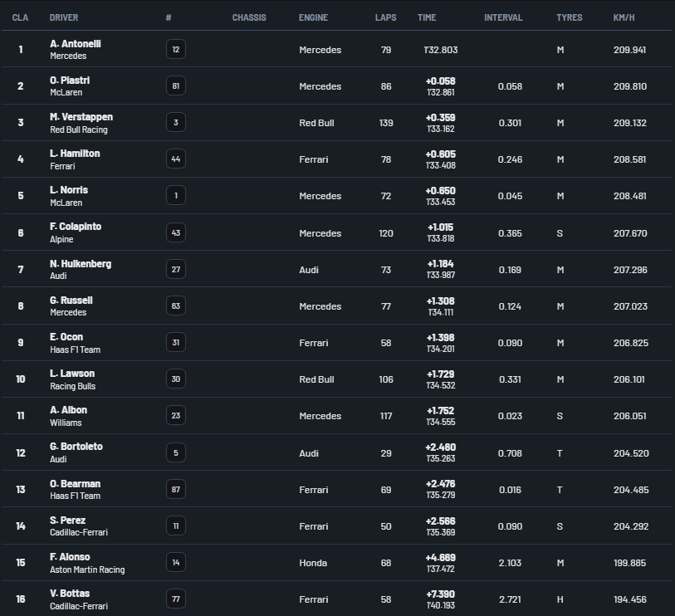Click Piastri's number 81 badge
The height and width of the screenshot is (616, 675).
click(x=176, y=86)
